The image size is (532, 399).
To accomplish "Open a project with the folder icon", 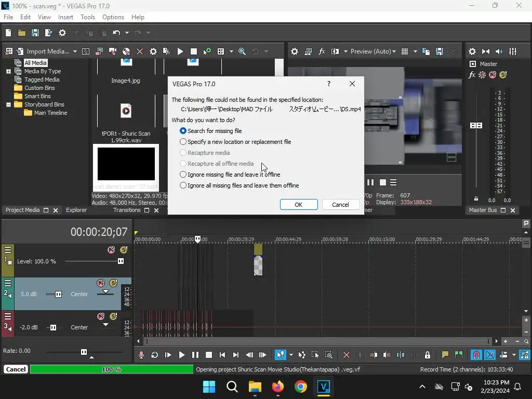I will tap(22, 33).
